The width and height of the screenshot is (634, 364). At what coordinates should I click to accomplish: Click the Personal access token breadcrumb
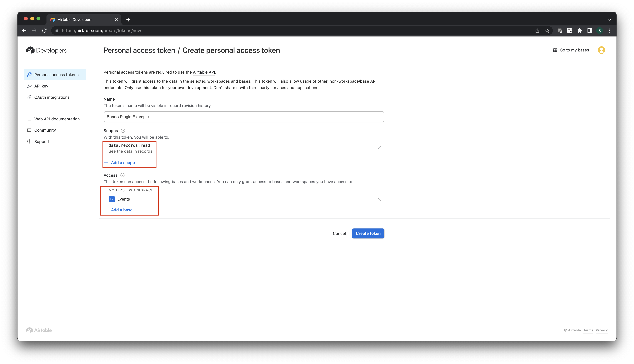[x=139, y=50]
